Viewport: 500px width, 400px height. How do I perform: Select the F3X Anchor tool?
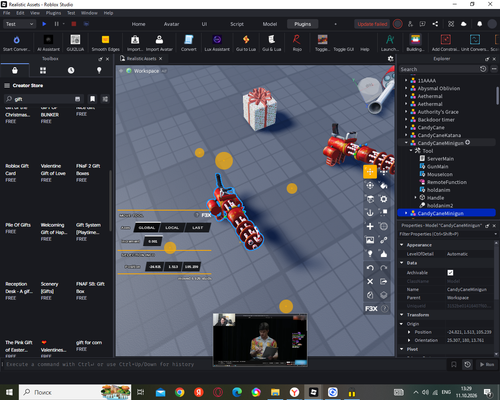(x=370, y=213)
